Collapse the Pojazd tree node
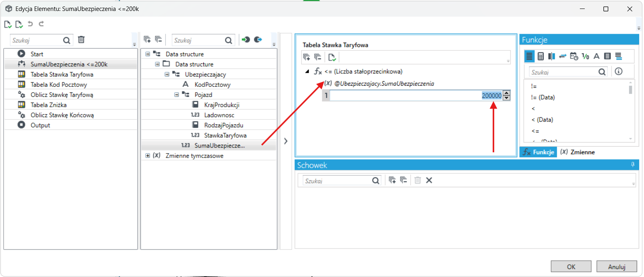Viewport: 644px width, 277px height. [177, 95]
